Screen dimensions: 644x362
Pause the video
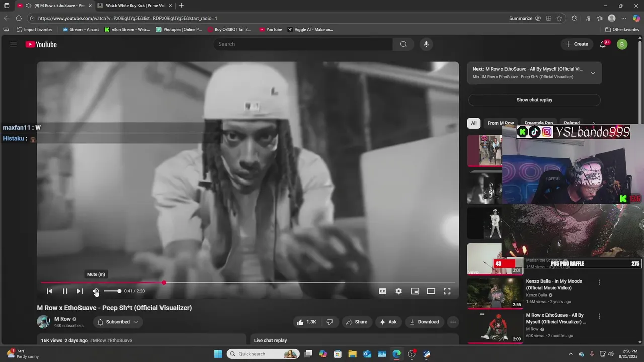(x=65, y=291)
